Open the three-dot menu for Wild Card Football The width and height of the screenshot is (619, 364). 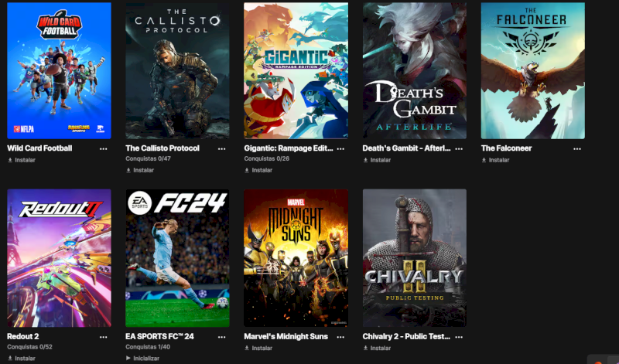[104, 149]
